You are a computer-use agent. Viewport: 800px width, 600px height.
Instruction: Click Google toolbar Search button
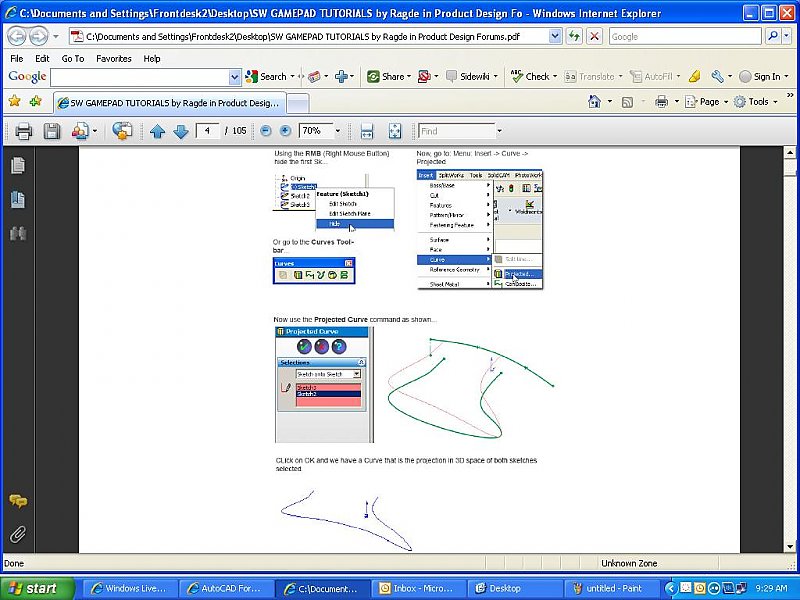(x=266, y=77)
